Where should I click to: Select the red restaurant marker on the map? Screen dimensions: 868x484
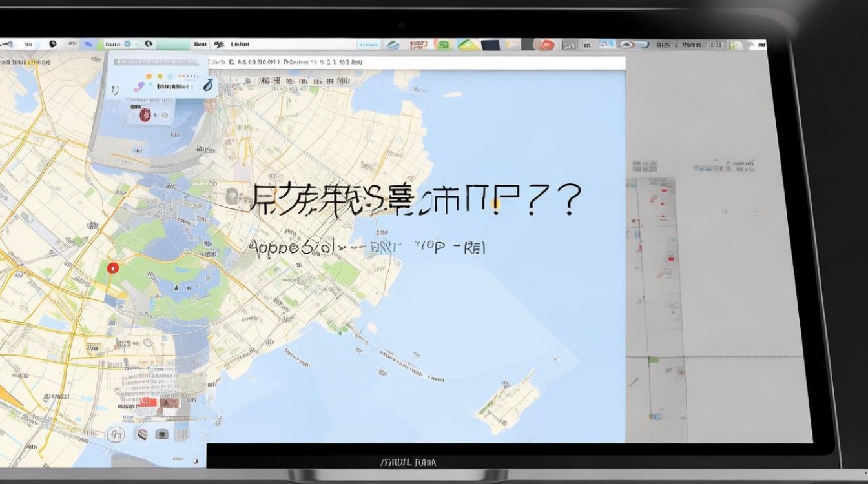coord(145,116)
